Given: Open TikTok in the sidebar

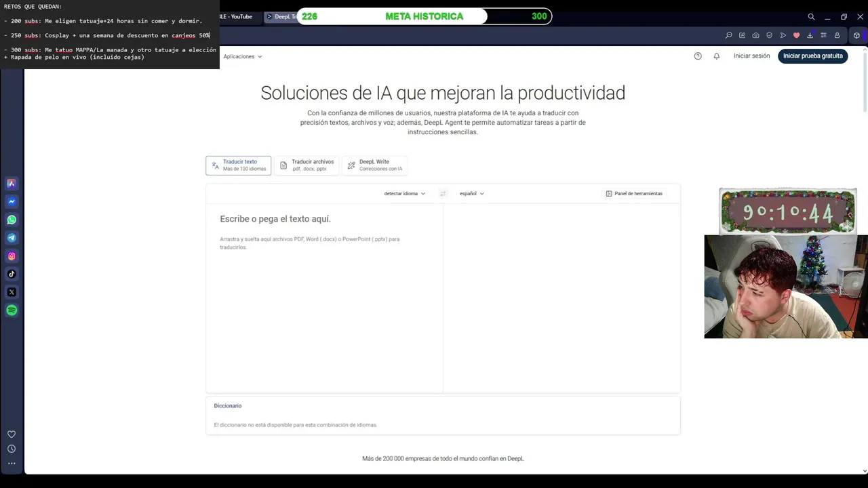Looking at the screenshot, I should point(12,274).
